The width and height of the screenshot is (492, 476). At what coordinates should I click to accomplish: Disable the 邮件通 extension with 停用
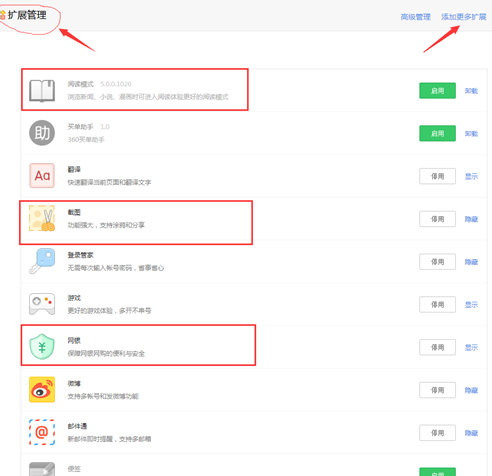coord(437,433)
